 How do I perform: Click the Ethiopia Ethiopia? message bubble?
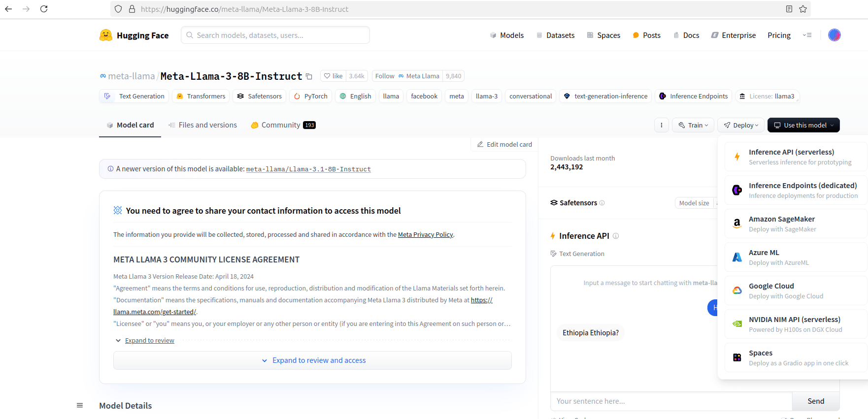(x=591, y=333)
